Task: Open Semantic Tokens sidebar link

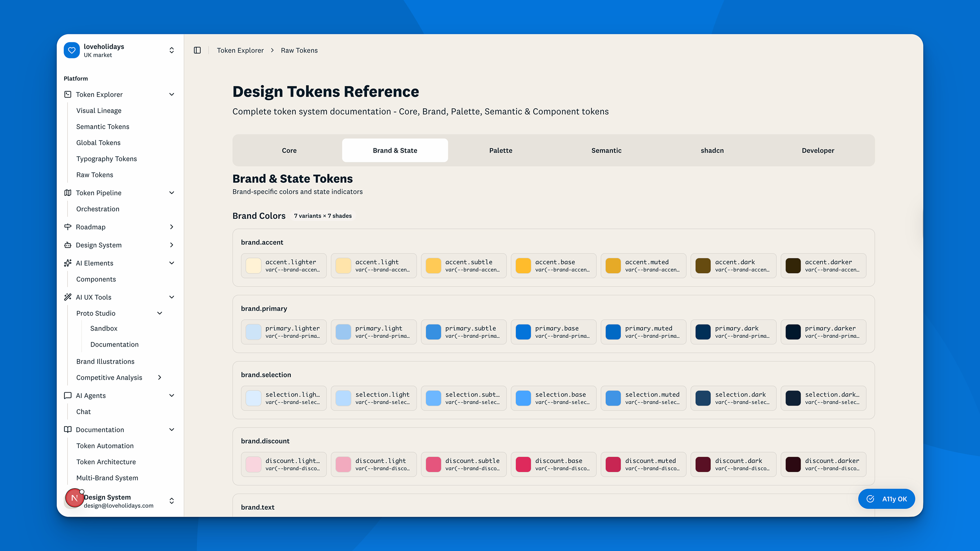Action: pyautogui.click(x=102, y=127)
